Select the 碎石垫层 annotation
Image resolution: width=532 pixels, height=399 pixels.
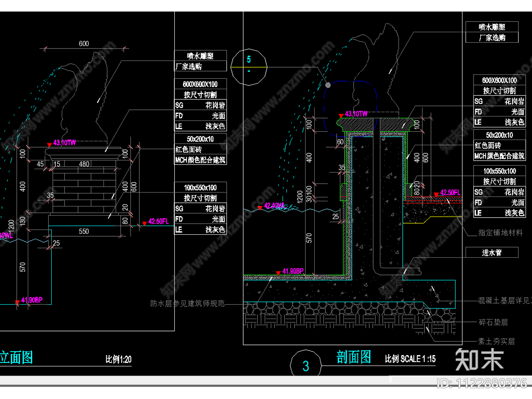493,322
